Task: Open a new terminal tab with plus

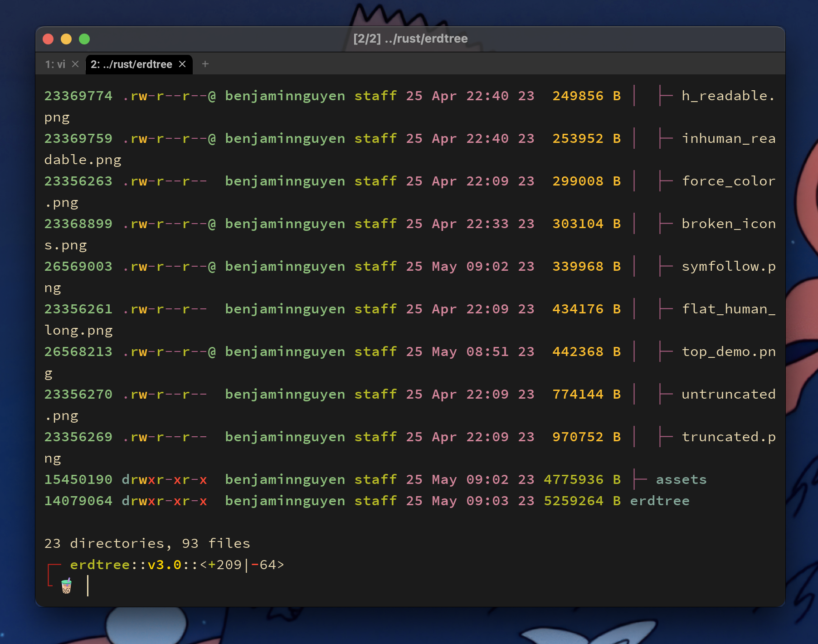Action: pos(205,64)
